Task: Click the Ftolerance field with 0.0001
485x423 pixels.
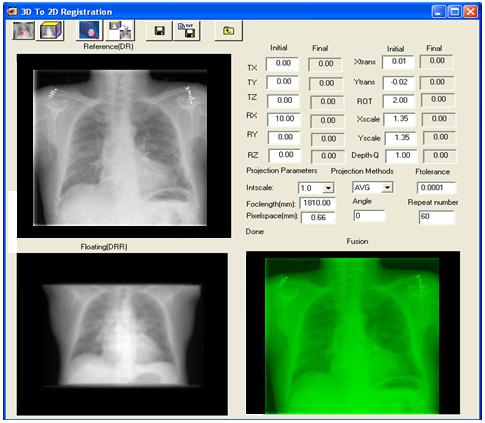Action: pos(436,187)
